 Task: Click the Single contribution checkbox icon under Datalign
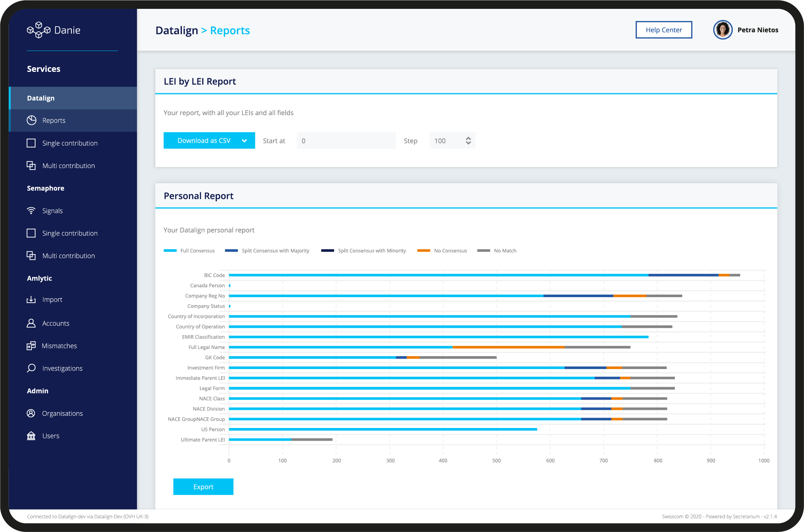click(31, 143)
